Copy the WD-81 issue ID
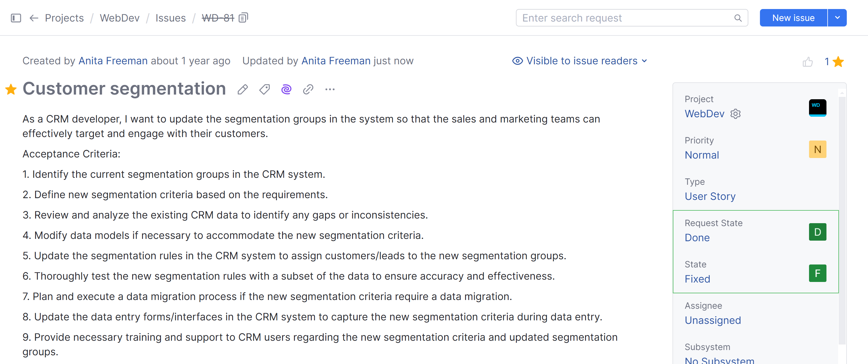Screen dimensions: 868x364 243,17
